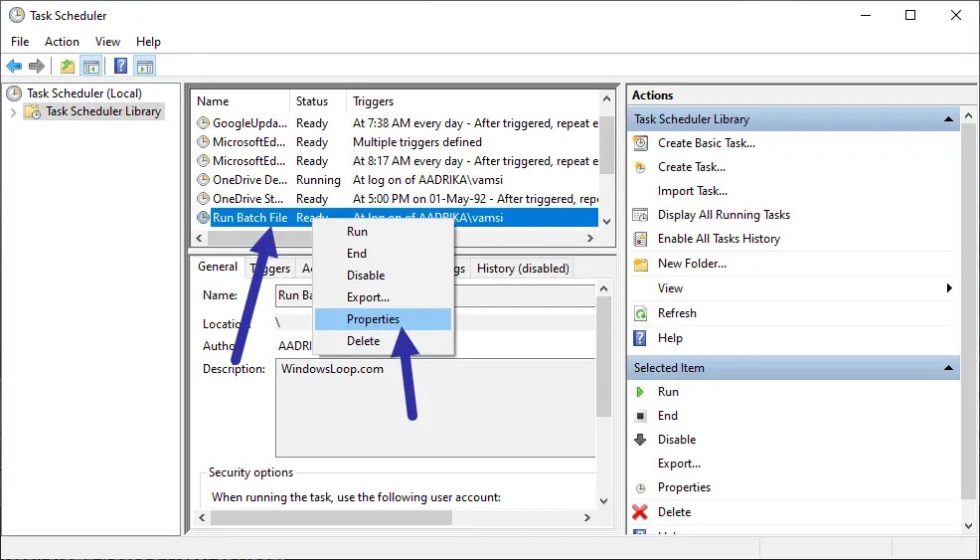Click the Forward arrow toolbar icon
This screenshot has height=560, width=980.
click(x=37, y=66)
